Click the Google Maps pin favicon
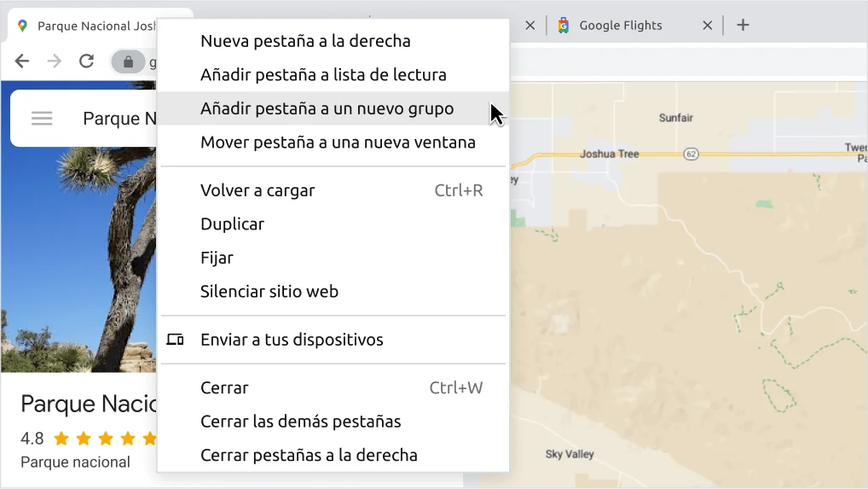 (23, 26)
